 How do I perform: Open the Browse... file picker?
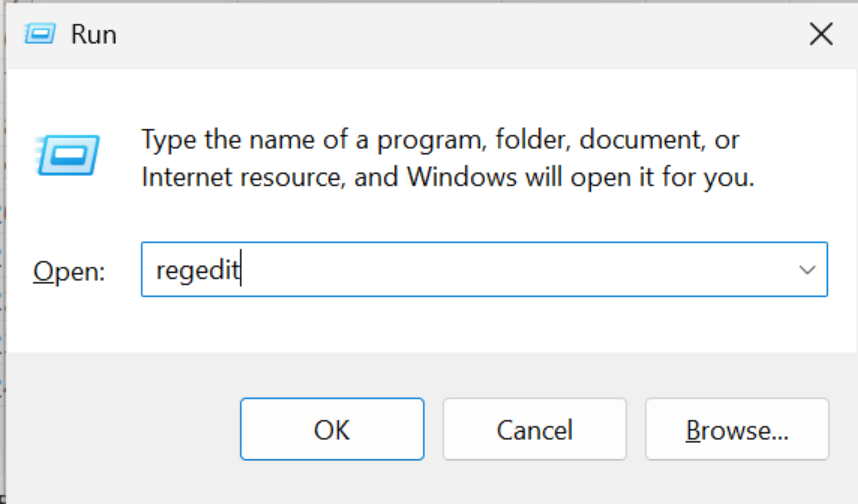pos(736,430)
